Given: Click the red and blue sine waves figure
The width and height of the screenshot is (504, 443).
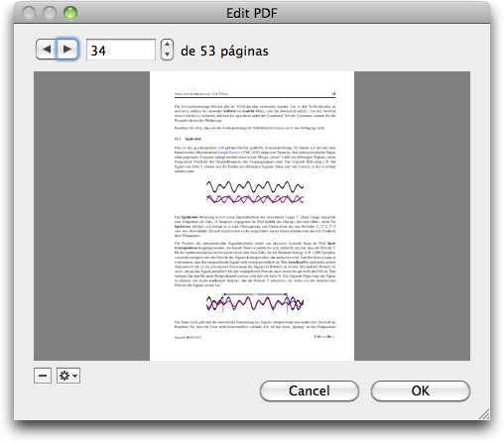Looking at the screenshot, I should pyautogui.click(x=255, y=199).
